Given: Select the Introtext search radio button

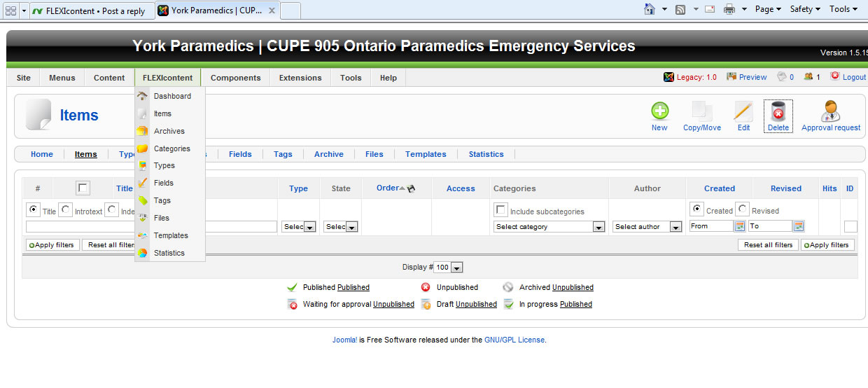Looking at the screenshot, I should tap(65, 209).
